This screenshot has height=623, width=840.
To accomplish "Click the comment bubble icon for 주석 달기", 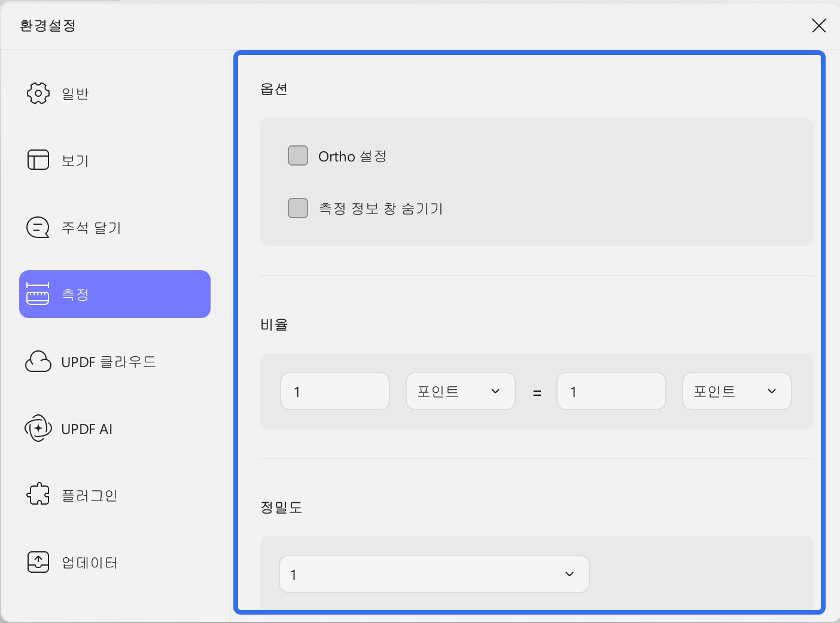I will [38, 227].
